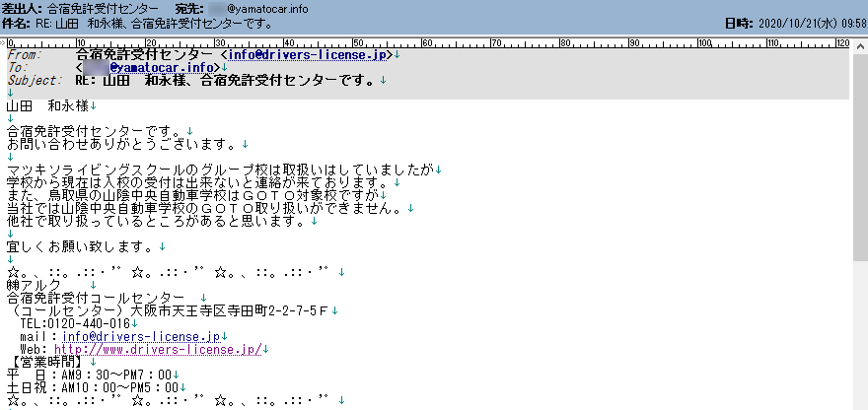Click line starting マツキドライビングスクール
This screenshot has width=868, height=410.
coord(220,171)
